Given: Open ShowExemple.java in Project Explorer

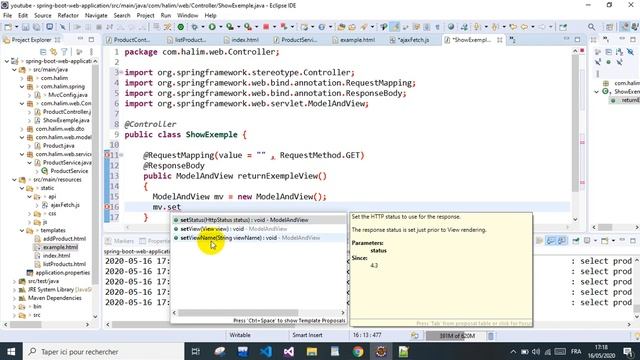Looking at the screenshot, I should pyautogui.click(x=66, y=120).
